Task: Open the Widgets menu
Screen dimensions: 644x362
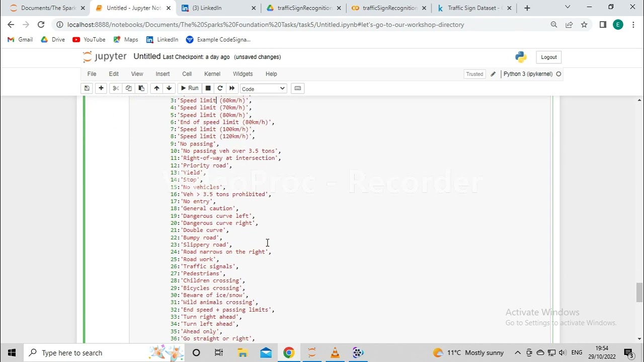Action: coord(243,74)
